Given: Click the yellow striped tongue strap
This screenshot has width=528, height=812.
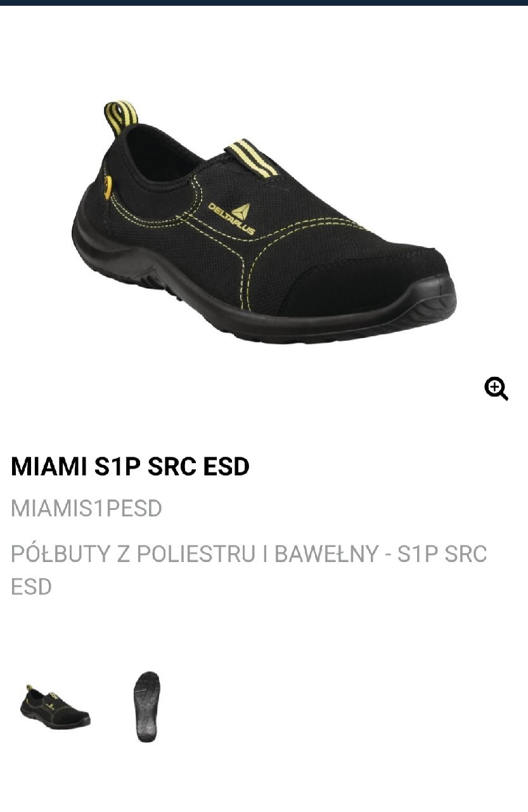Looking at the screenshot, I should (254, 158).
